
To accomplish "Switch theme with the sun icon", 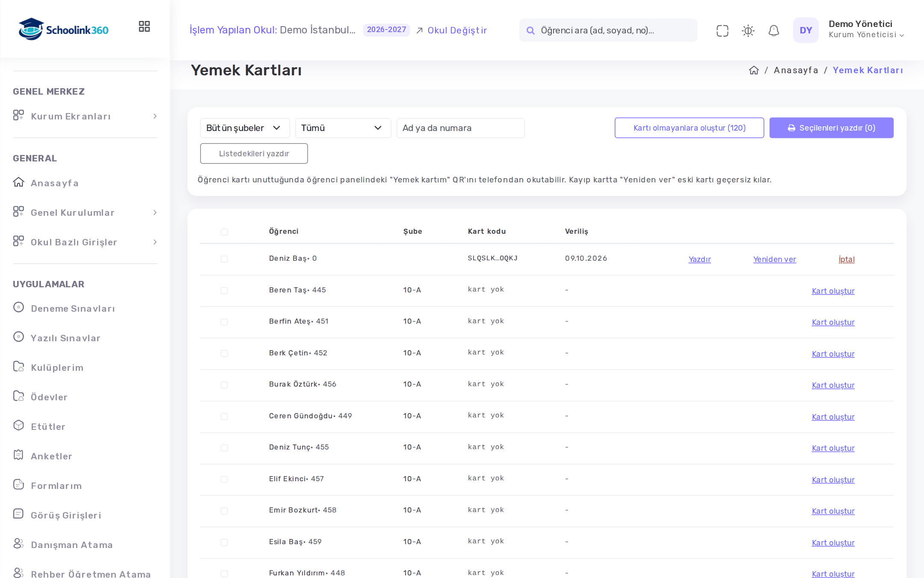I will [748, 30].
